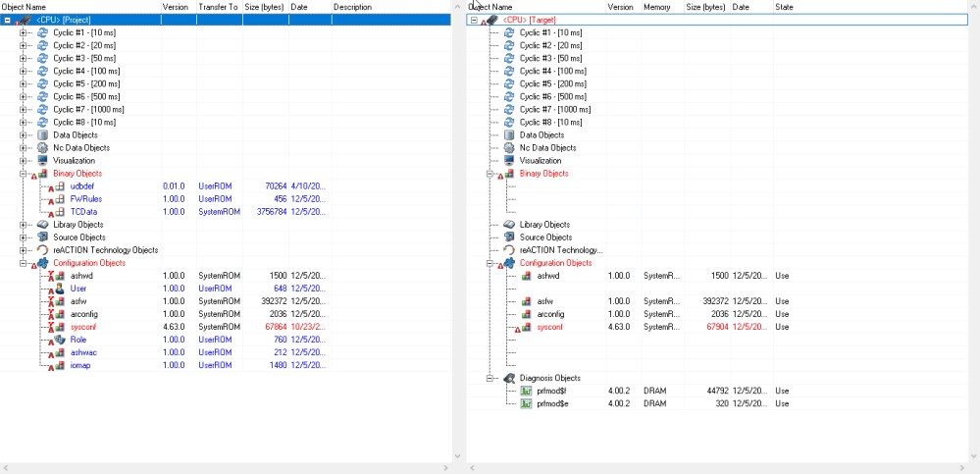Expand Cyclic #5 [200 ms] in Project tree
The width and height of the screenshot is (980, 474).
(x=24, y=83)
